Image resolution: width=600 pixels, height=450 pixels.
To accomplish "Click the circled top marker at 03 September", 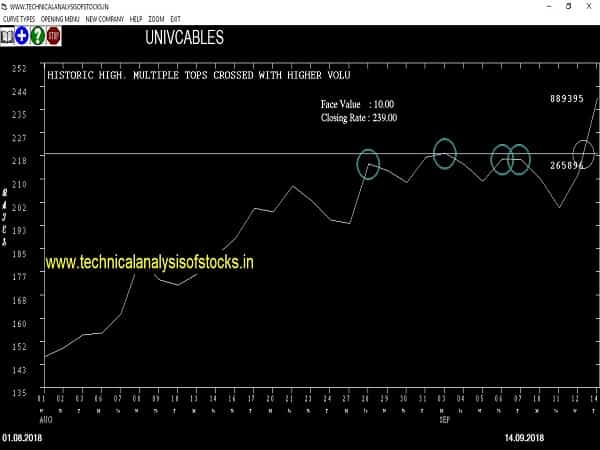I will [445, 153].
